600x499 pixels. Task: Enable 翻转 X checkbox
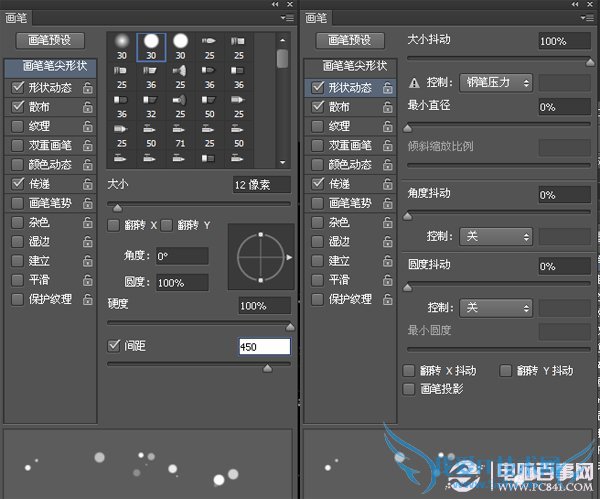pyautogui.click(x=114, y=225)
